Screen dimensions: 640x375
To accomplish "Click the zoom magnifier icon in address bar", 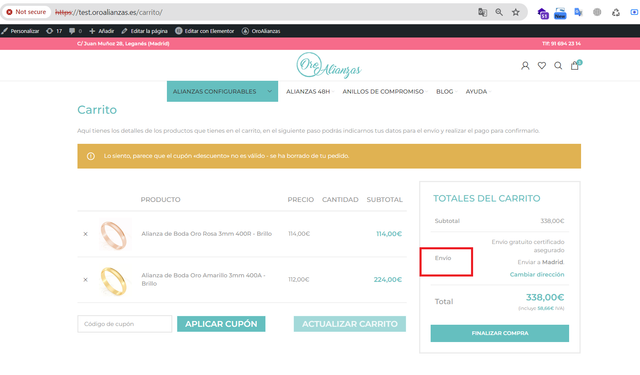I will click(x=499, y=12).
